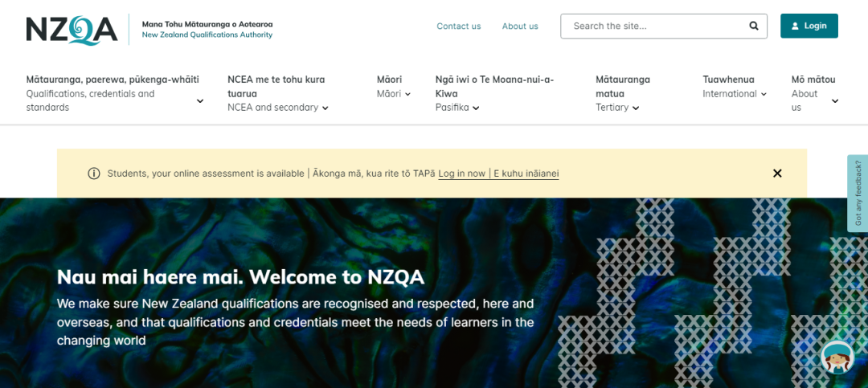Click inside the Search the site field

pyautogui.click(x=655, y=26)
